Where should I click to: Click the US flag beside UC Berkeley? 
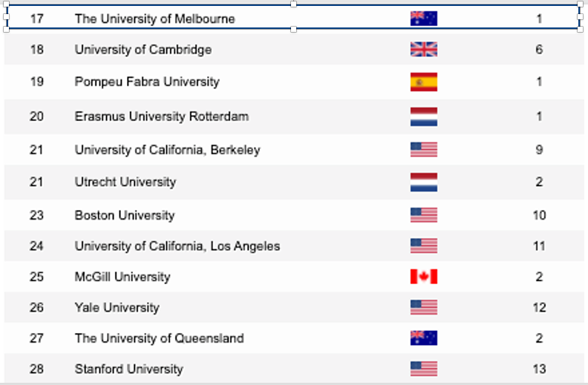click(x=424, y=149)
